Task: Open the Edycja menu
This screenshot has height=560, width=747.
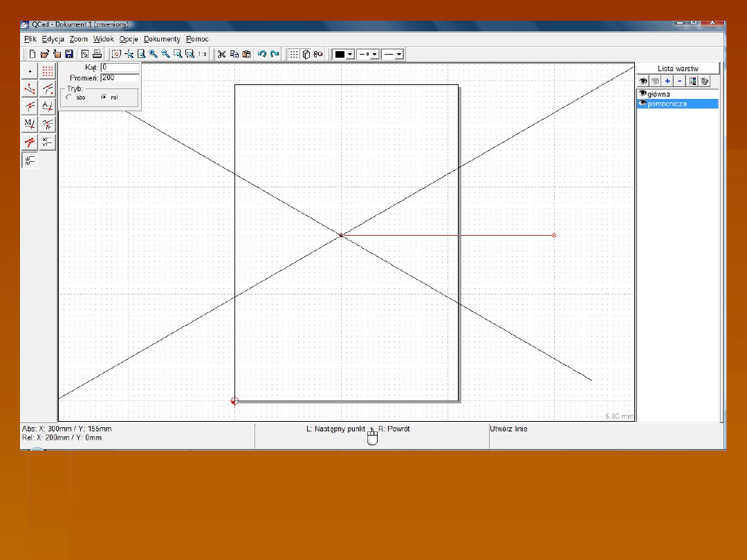Action: point(53,39)
